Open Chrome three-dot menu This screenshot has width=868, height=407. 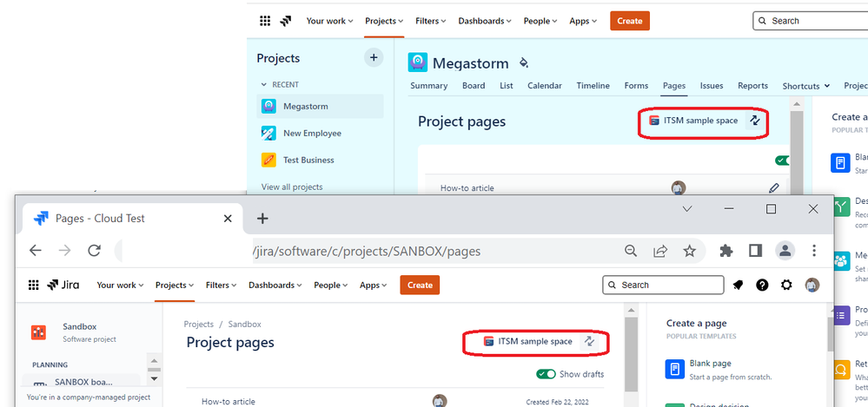814,251
